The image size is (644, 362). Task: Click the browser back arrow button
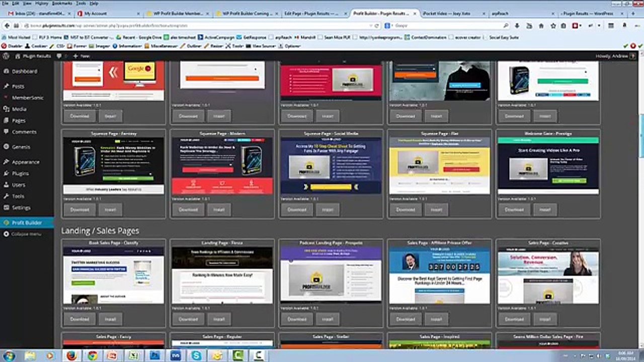(x=7, y=26)
